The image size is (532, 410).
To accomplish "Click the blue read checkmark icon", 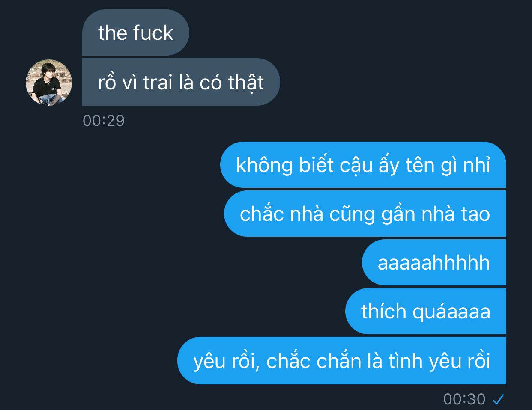I will (x=498, y=399).
